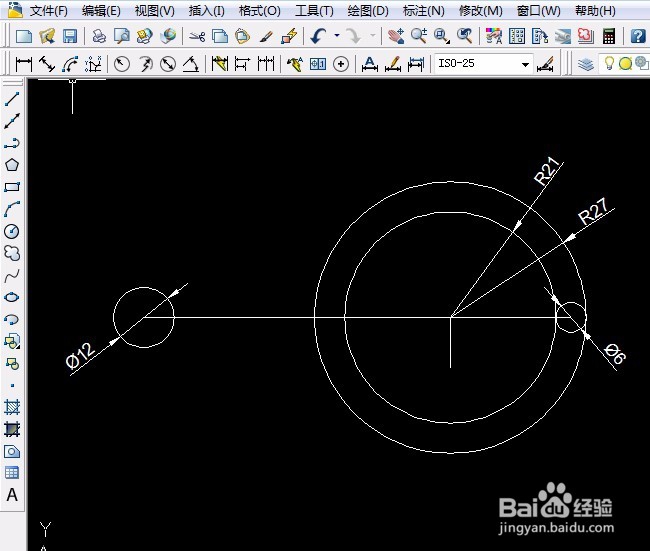Open the Dimension Style manager icon
This screenshot has height=551, width=650.
pos(545,64)
